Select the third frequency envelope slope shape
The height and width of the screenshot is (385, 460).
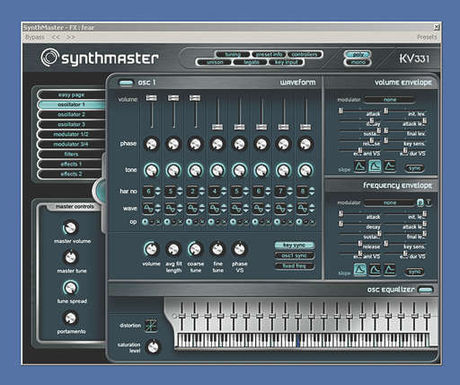coord(389,269)
